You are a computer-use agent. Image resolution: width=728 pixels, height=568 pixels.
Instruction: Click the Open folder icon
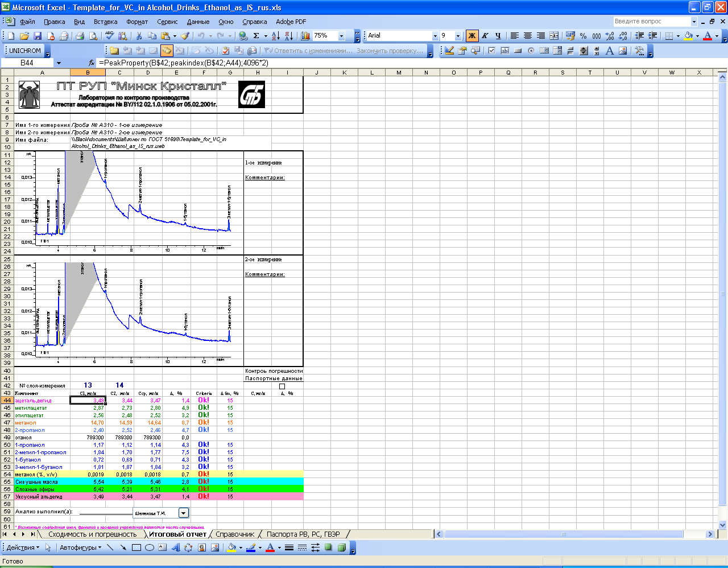(24, 36)
